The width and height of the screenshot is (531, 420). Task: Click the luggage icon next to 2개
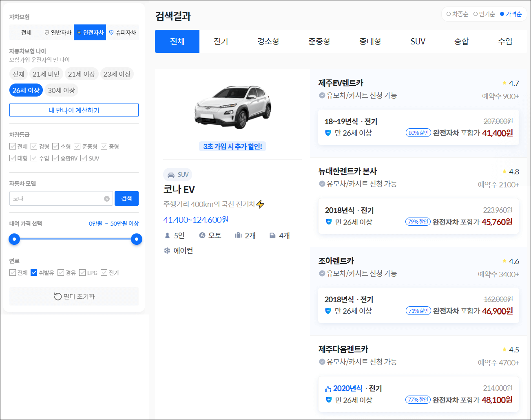click(x=238, y=235)
